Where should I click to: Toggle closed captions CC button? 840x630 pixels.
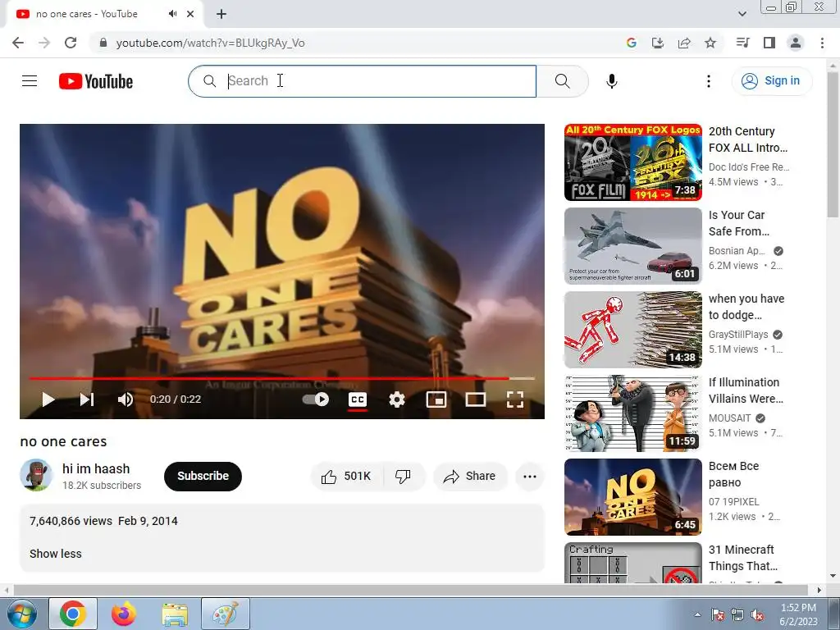click(x=358, y=399)
